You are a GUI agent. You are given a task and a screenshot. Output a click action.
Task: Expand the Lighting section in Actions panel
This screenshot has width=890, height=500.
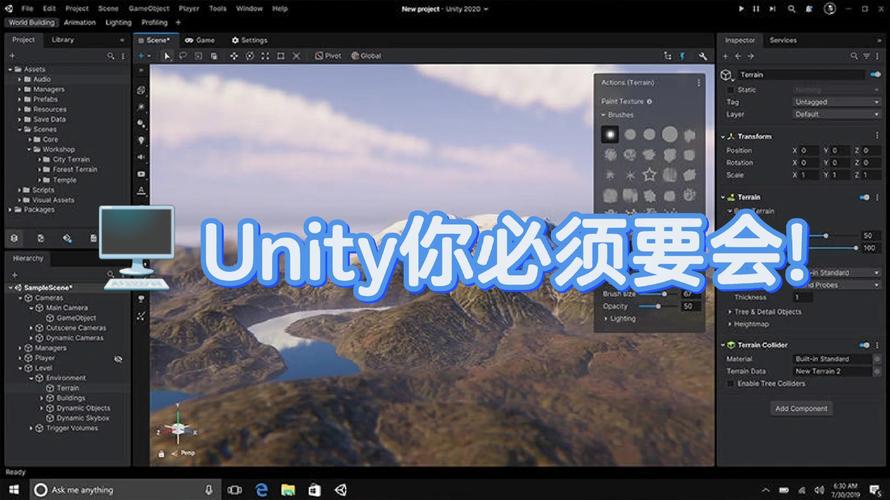tap(606, 319)
